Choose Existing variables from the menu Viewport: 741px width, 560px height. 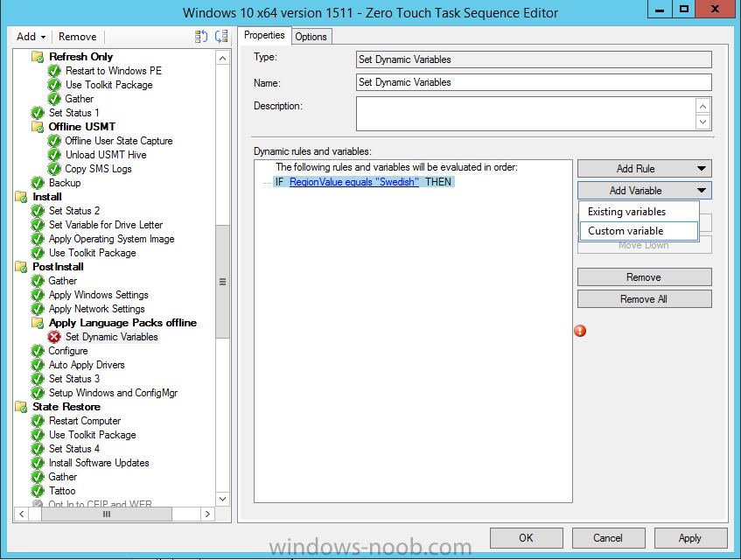tap(639, 212)
